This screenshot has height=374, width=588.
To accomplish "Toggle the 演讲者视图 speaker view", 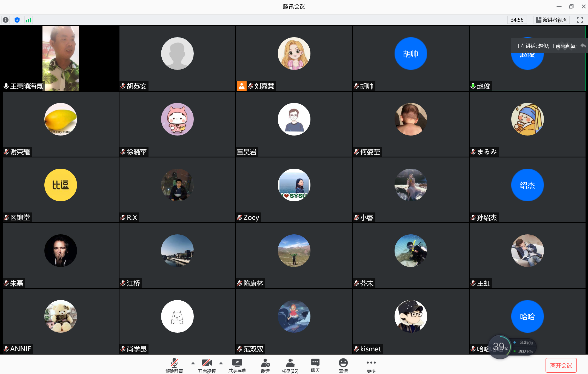I will (552, 20).
